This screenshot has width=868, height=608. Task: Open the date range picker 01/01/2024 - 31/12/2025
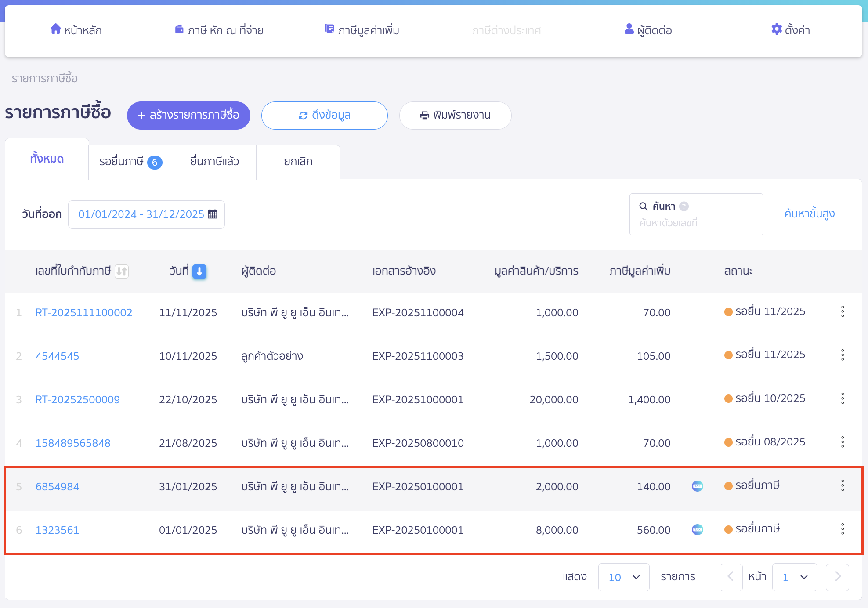(x=141, y=214)
